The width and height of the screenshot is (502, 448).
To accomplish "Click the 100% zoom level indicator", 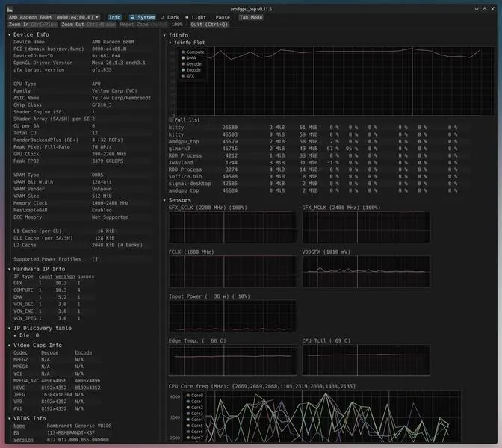I will coord(177,25).
